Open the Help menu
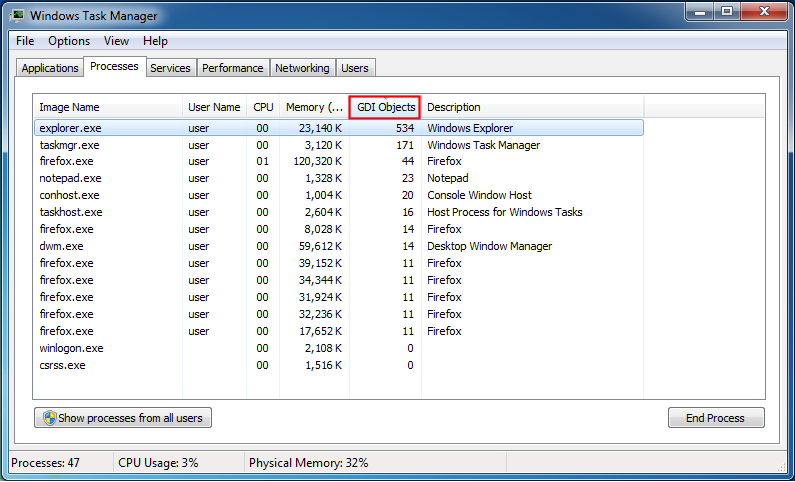 (155, 41)
